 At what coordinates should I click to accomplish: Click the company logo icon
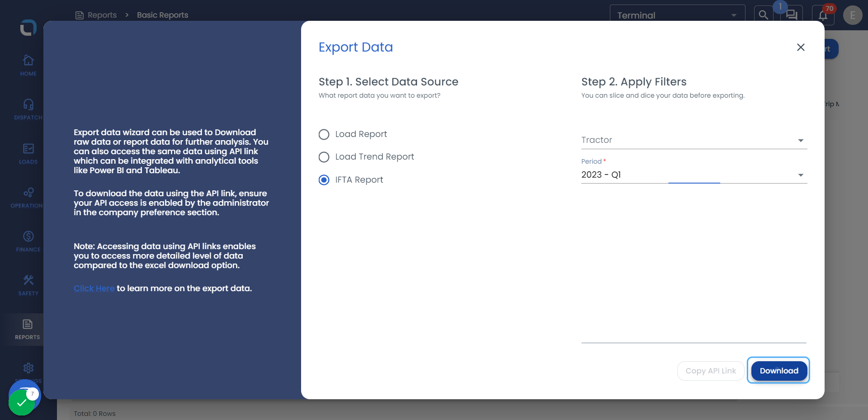(28, 28)
